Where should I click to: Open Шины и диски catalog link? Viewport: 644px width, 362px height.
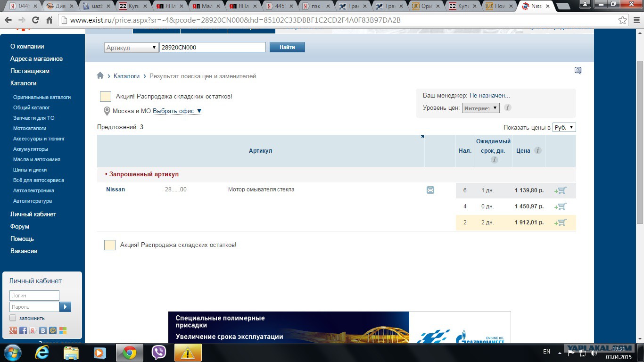coord(30,170)
